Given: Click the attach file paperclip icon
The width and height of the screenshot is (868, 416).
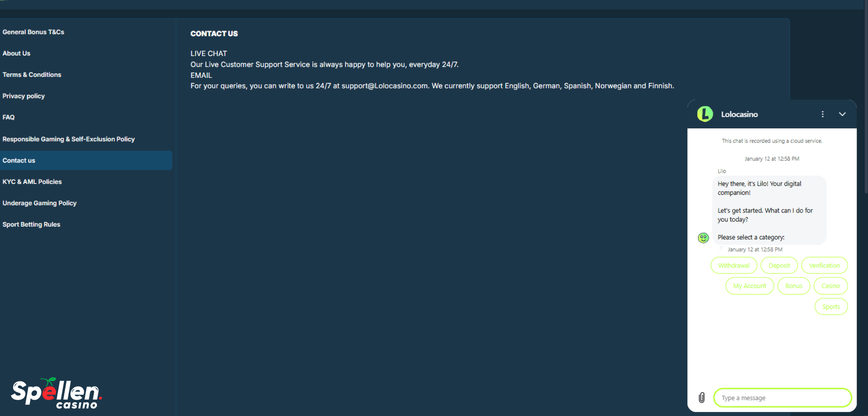Looking at the screenshot, I should point(702,398).
